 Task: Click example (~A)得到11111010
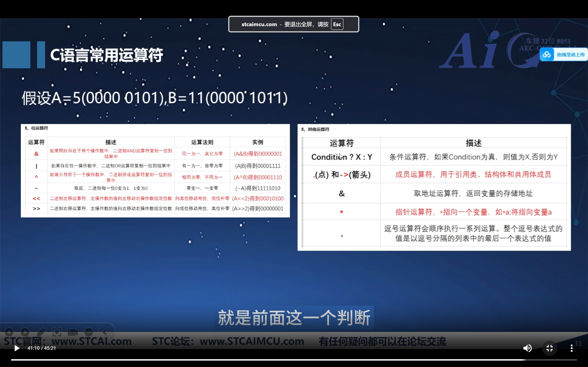point(258,188)
